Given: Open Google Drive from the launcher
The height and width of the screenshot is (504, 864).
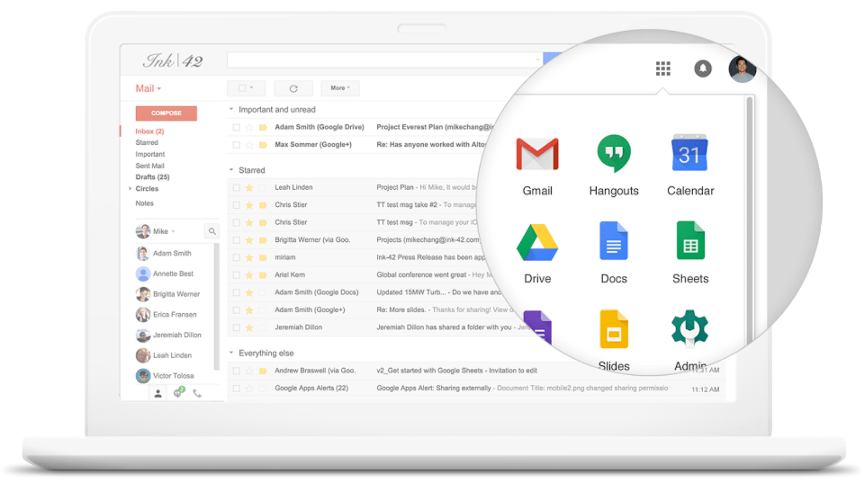Looking at the screenshot, I should click(537, 242).
